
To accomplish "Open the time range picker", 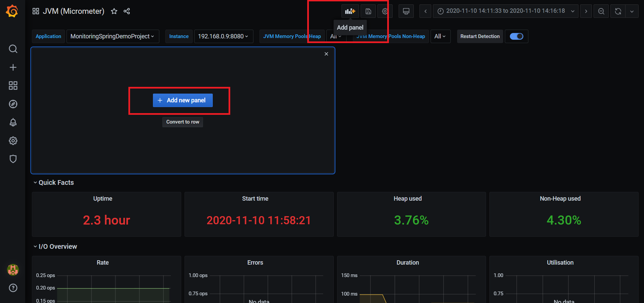I will coord(506,11).
